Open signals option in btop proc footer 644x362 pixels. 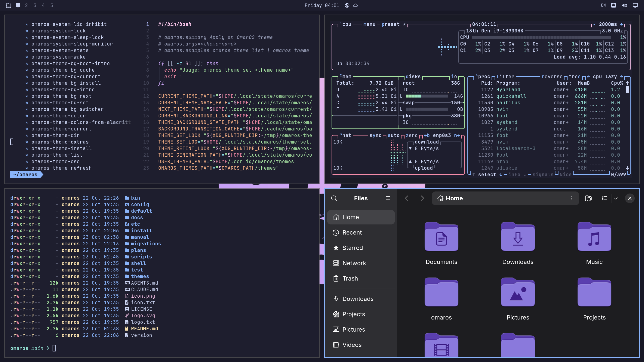pos(543,175)
